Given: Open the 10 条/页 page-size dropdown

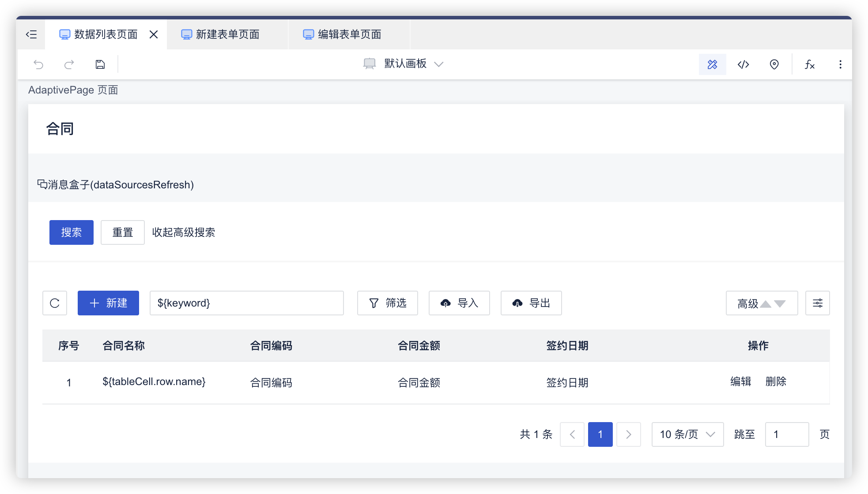Looking at the screenshot, I should click(687, 434).
